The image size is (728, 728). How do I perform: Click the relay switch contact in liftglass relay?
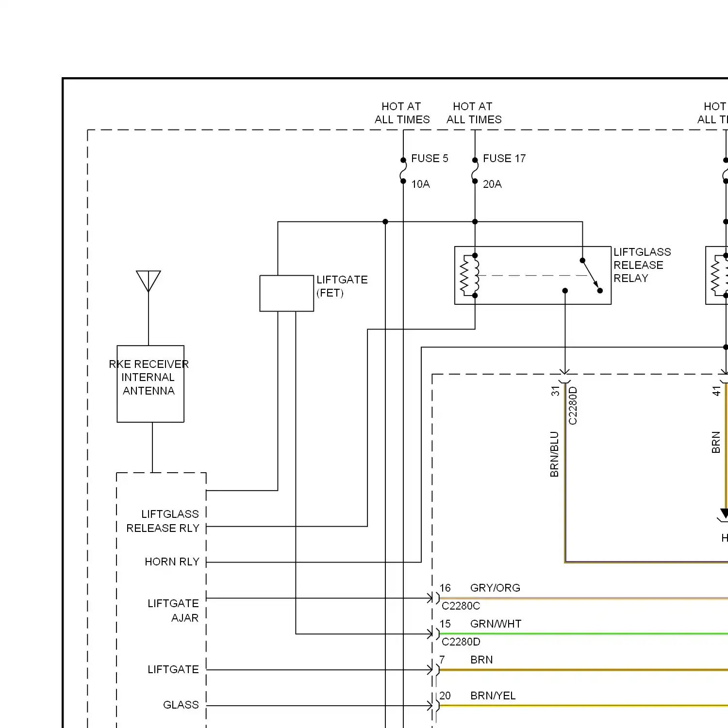(591, 276)
